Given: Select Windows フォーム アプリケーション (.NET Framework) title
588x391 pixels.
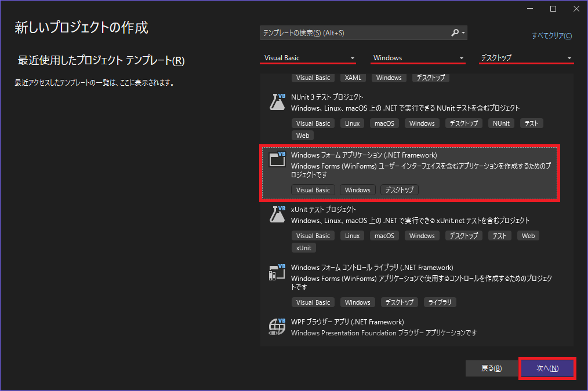Looking at the screenshot, I should (x=364, y=155).
